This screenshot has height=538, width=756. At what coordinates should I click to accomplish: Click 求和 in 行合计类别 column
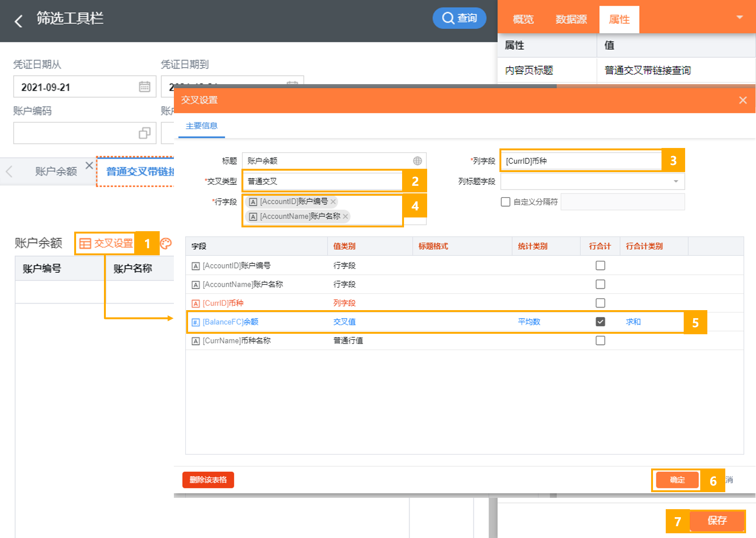pyautogui.click(x=633, y=322)
